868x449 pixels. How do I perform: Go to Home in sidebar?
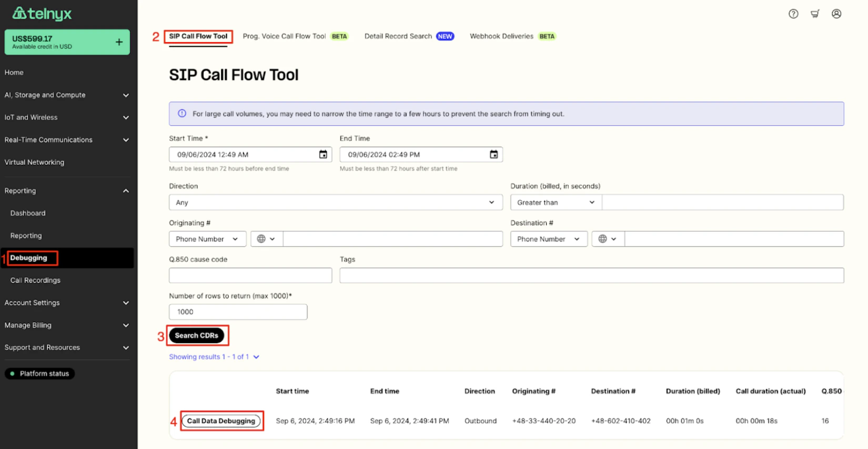14,73
